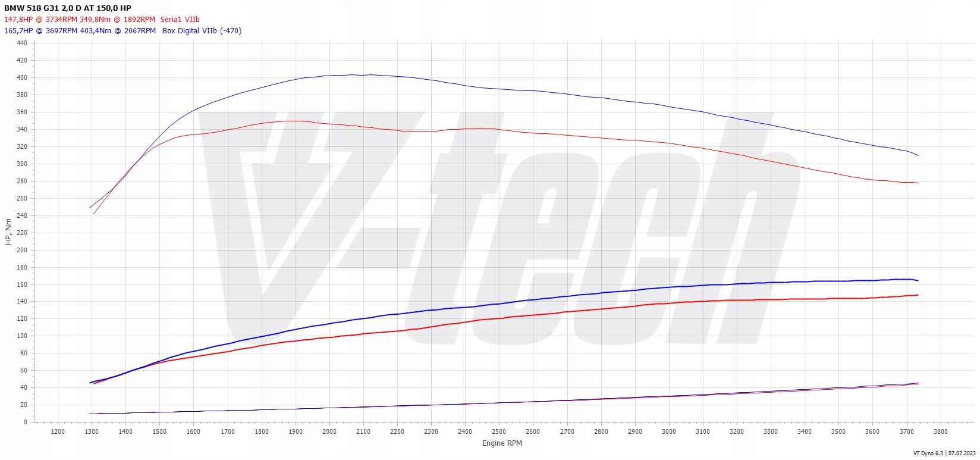This screenshot has width=980, height=460.
Task: Click the "1300" RPM axis label
Action: click(92, 432)
